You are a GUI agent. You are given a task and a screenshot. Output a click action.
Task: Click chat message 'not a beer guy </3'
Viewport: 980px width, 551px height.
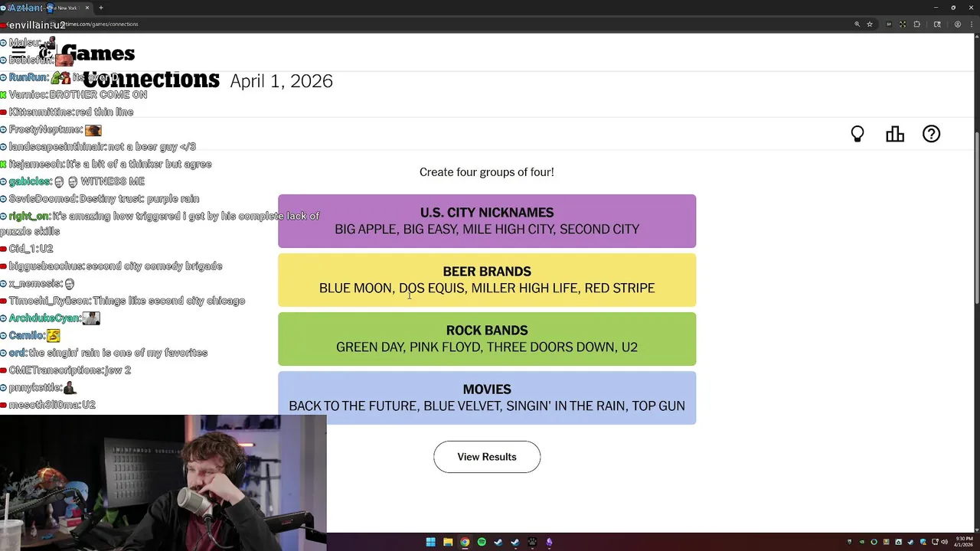coord(152,146)
